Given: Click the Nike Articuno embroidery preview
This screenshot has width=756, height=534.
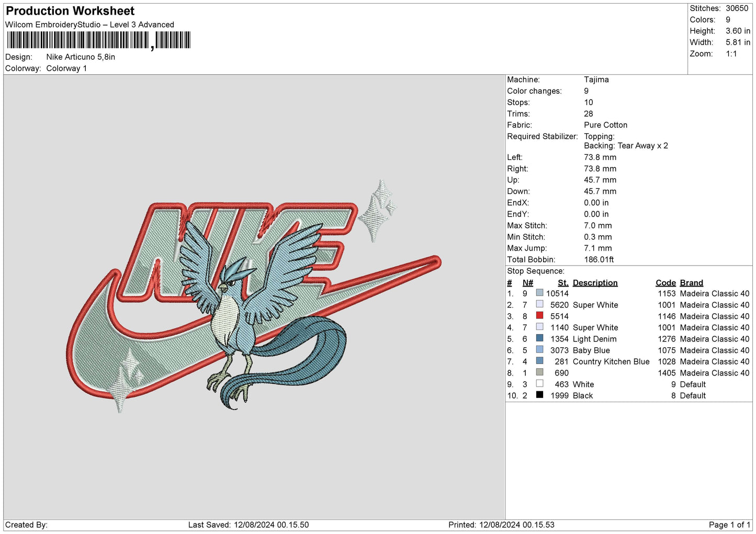Looking at the screenshot, I should click(254, 297).
